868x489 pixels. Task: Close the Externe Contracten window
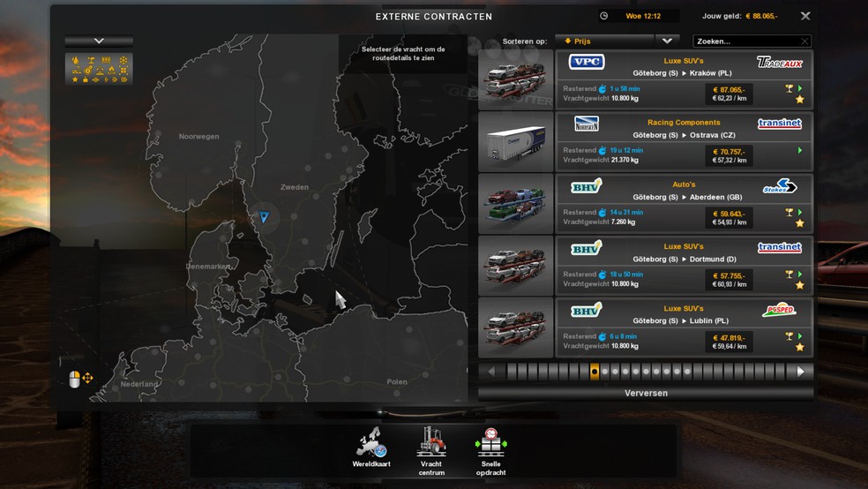point(805,16)
